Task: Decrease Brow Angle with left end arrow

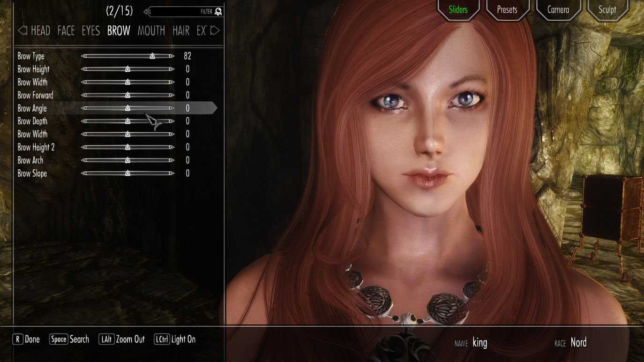Action: [84, 108]
